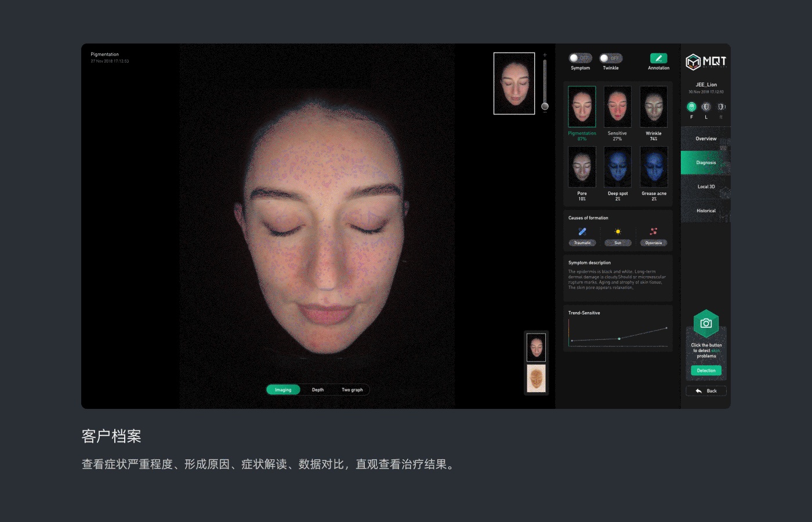Click the Causes of formation heading
The height and width of the screenshot is (522, 812).
point(588,218)
